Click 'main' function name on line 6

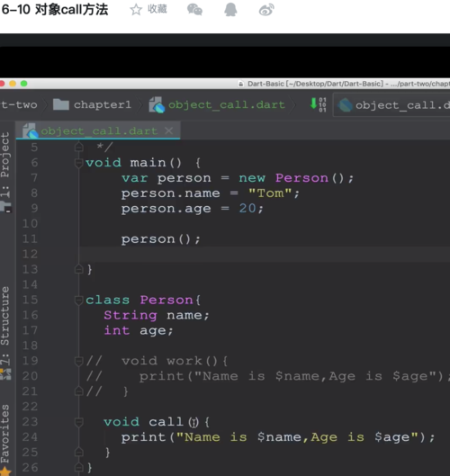pos(148,163)
